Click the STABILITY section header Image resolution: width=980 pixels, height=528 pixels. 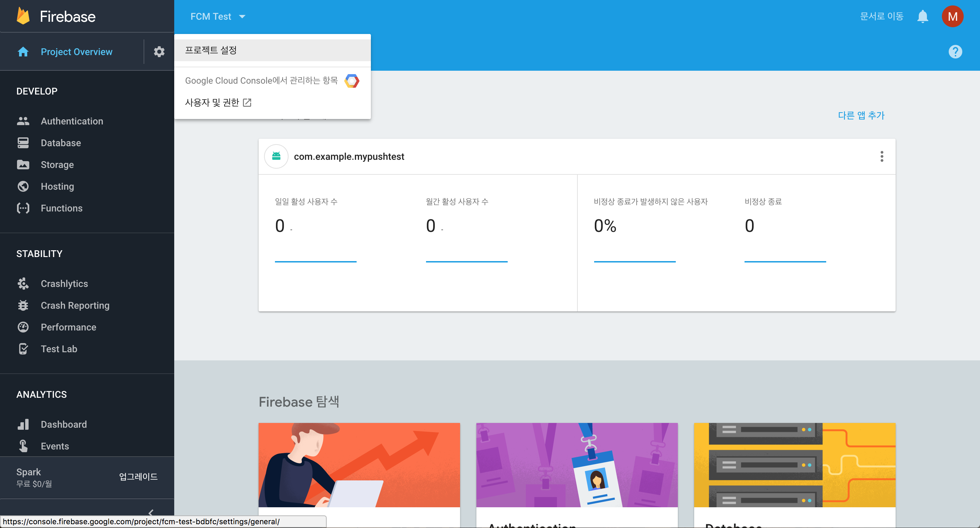coord(39,254)
